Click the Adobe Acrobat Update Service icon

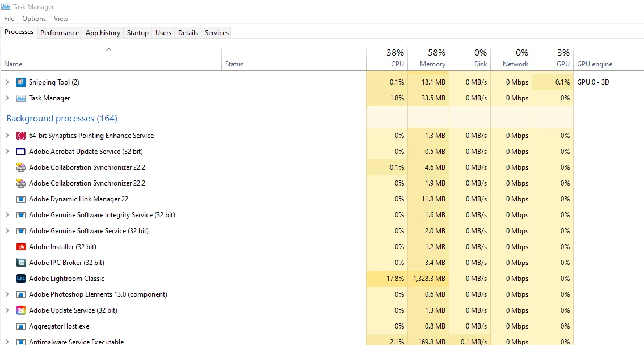[x=21, y=152]
